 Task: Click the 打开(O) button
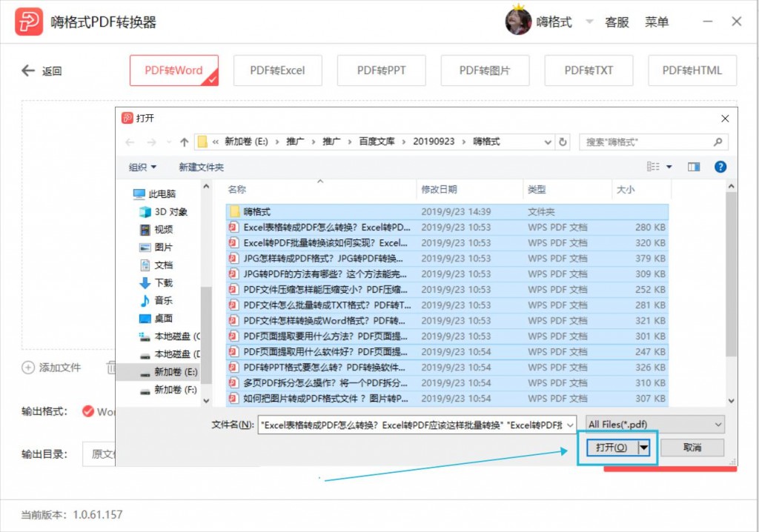tap(611, 448)
